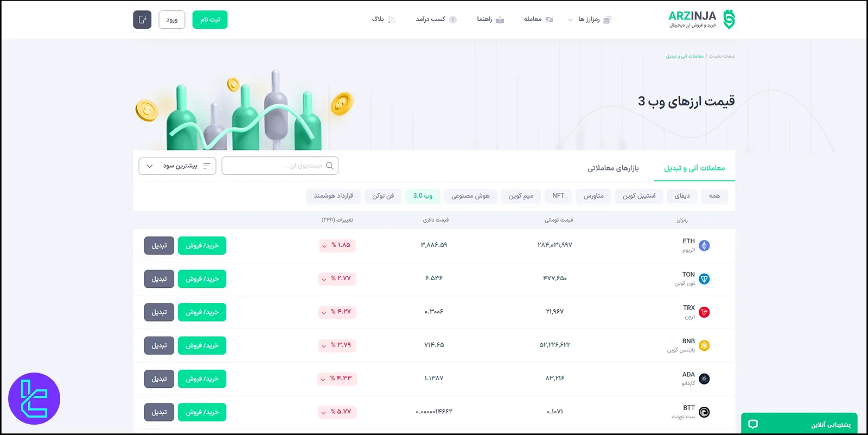The image size is (868, 435).
Task: Click the BTT BitTorrent coin icon
Action: coord(704,412)
